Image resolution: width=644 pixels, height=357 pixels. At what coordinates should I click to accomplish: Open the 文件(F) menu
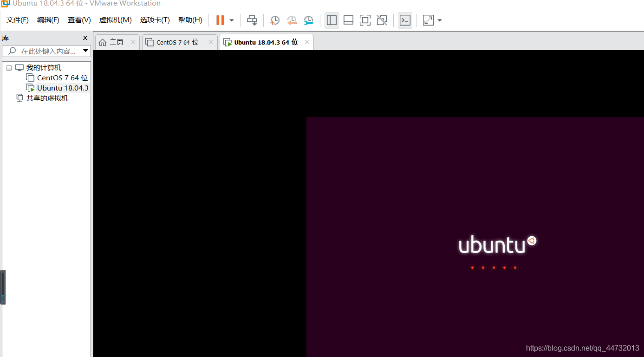coord(18,20)
